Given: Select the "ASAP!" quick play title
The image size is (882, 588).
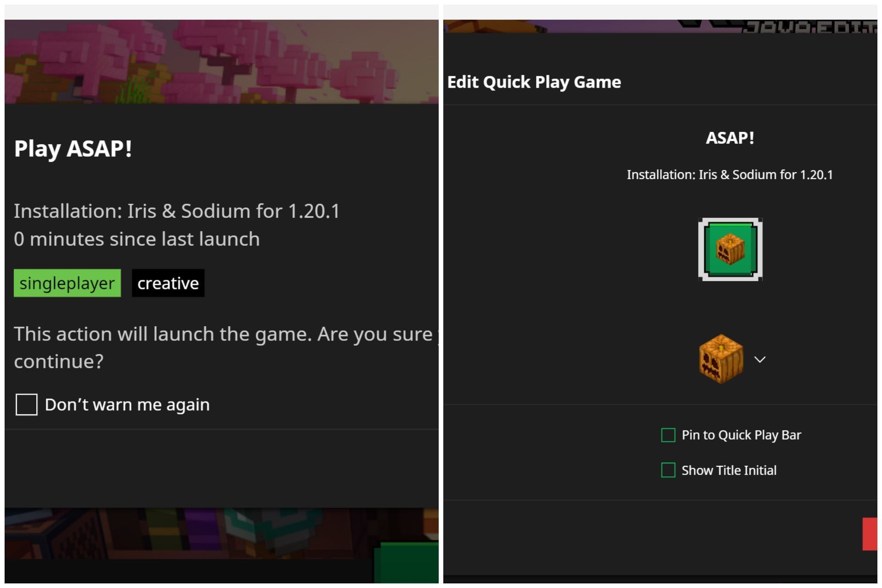Looking at the screenshot, I should [729, 137].
